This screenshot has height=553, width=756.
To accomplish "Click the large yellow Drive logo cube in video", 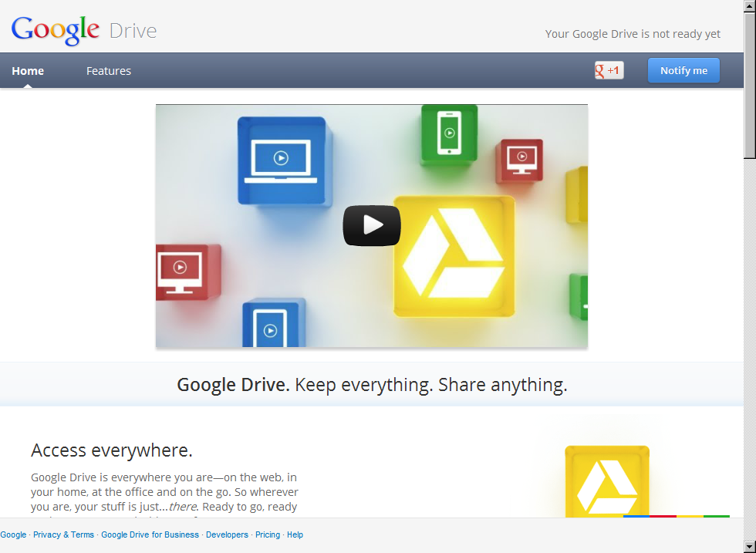I will coord(454,255).
